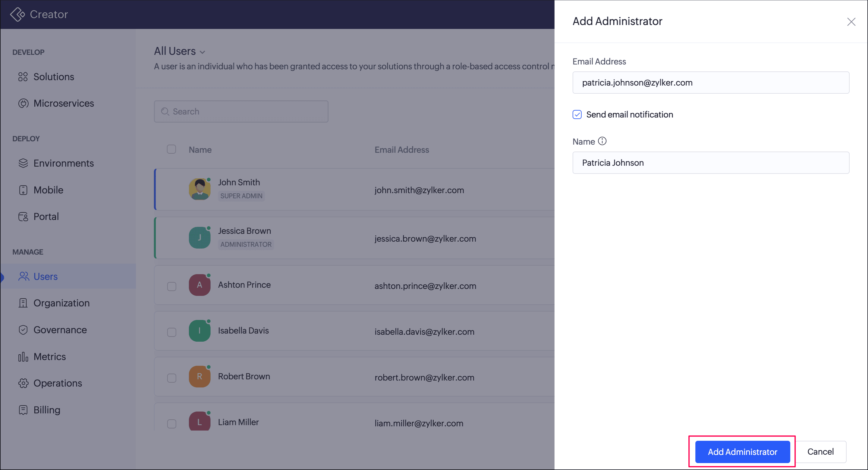868x470 pixels.
Task: Click the users Search box
Action: [241, 111]
